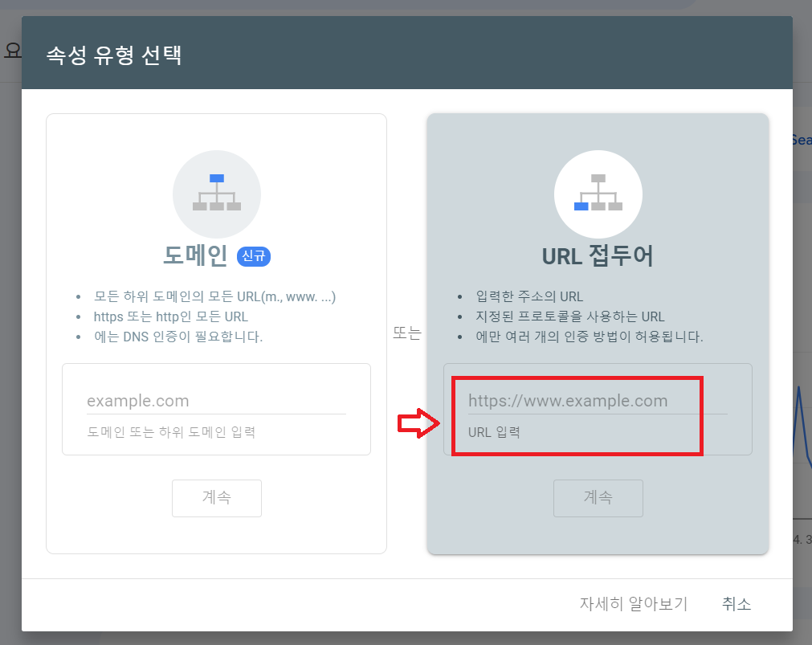Open the 자세히 알아보기 link
Viewport: 812px width, 645px height.
click(x=634, y=604)
